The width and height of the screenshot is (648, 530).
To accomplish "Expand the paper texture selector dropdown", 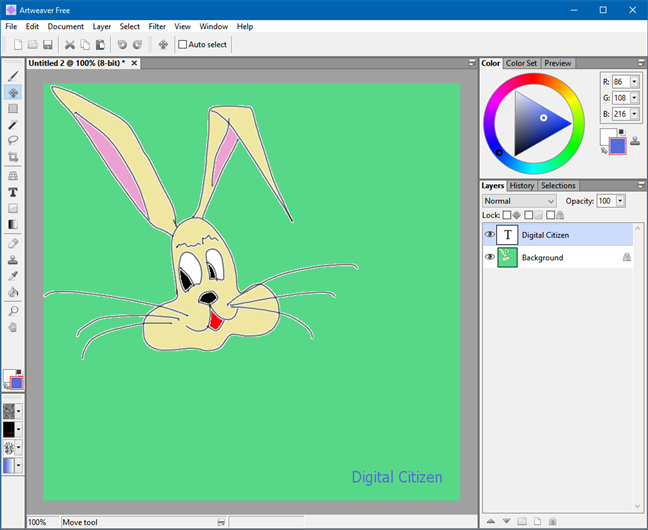I will pyautogui.click(x=19, y=411).
